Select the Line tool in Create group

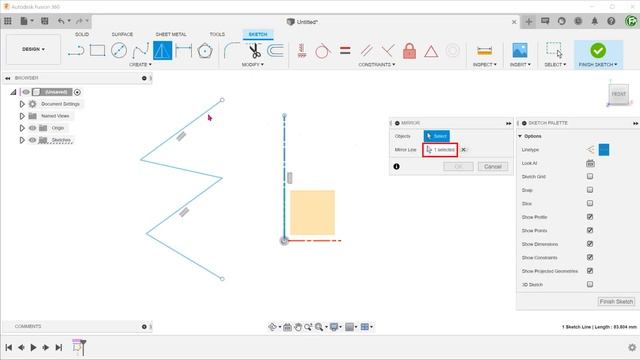(x=76, y=51)
